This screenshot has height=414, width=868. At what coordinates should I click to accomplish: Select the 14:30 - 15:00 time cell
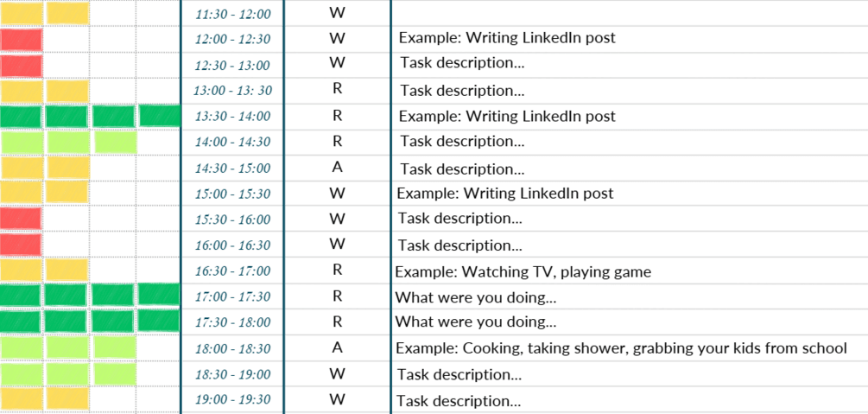coord(232,169)
